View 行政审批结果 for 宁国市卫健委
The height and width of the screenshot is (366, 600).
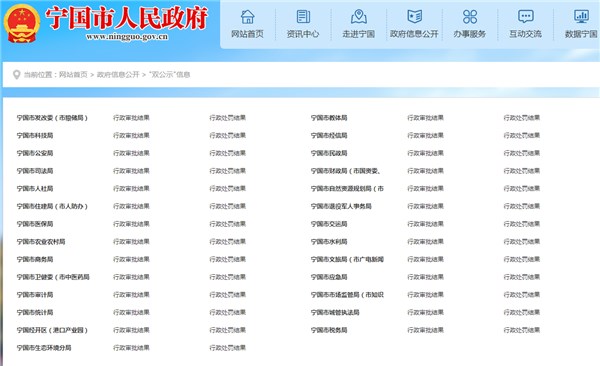[x=131, y=277]
